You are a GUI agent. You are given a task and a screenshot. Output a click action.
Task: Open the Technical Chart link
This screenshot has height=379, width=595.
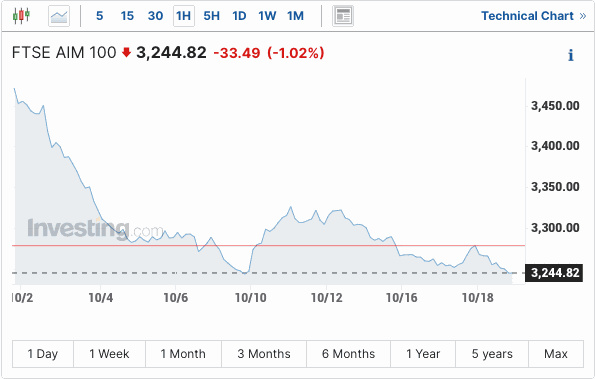click(534, 16)
